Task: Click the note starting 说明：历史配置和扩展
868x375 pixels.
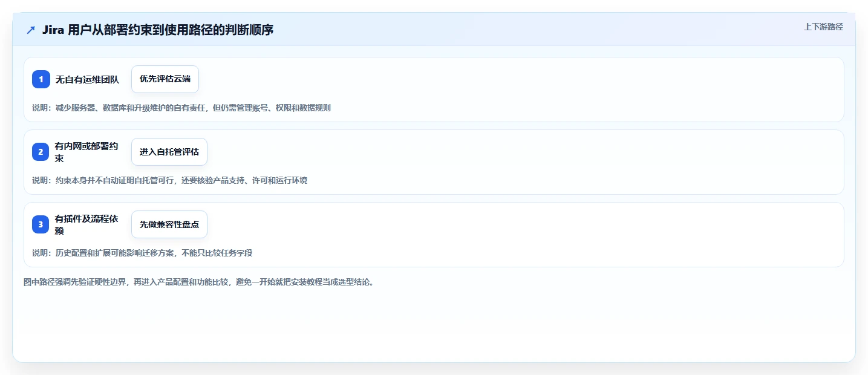Action: point(142,253)
